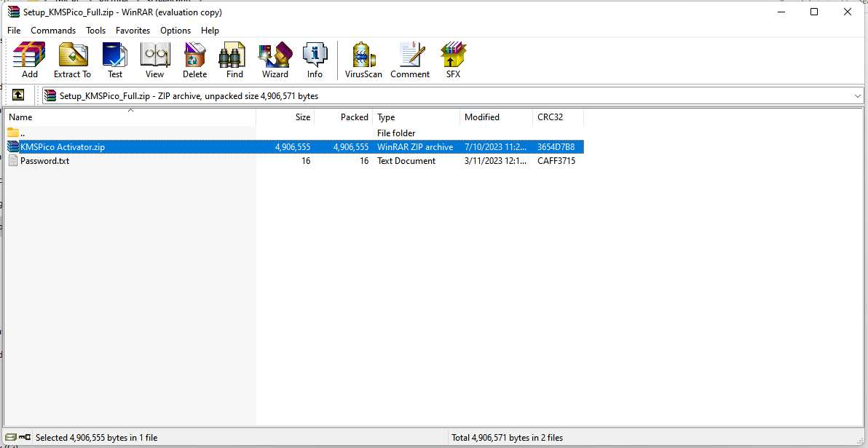
Task: Open the Favorites menu
Action: (133, 31)
